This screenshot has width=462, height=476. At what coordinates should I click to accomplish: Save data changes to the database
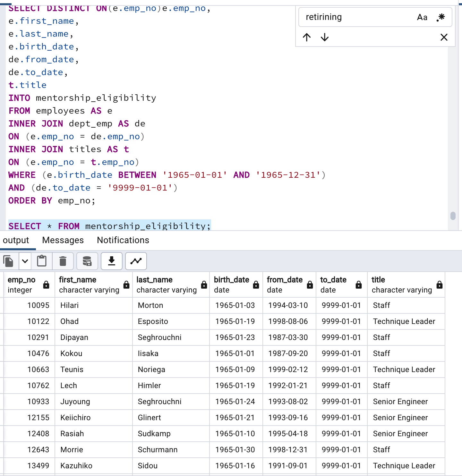[87, 261]
